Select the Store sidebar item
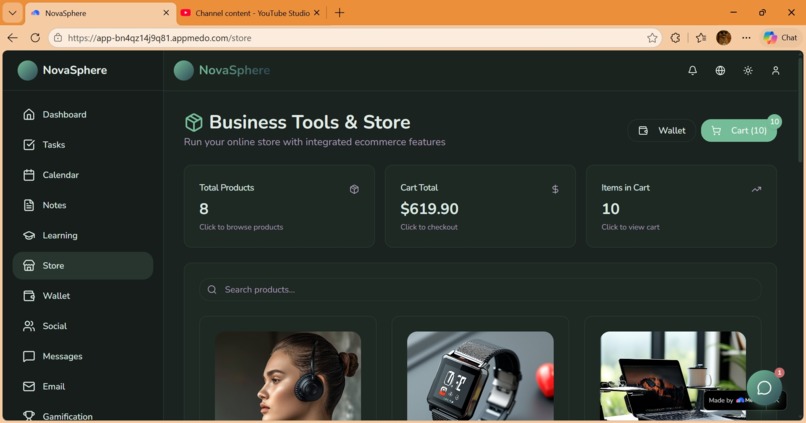The width and height of the screenshot is (806, 423). 83,266
